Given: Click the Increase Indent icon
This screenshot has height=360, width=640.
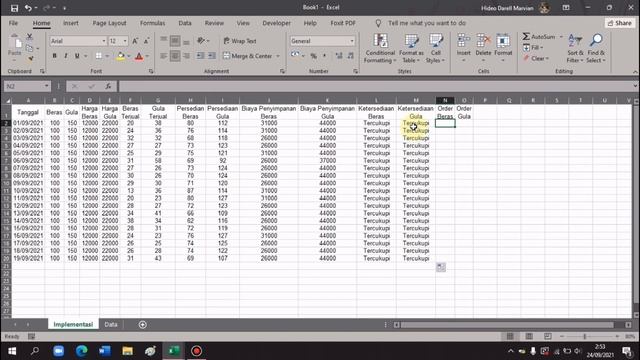Looking at the screenshot, I should click(x=211, y=56).
